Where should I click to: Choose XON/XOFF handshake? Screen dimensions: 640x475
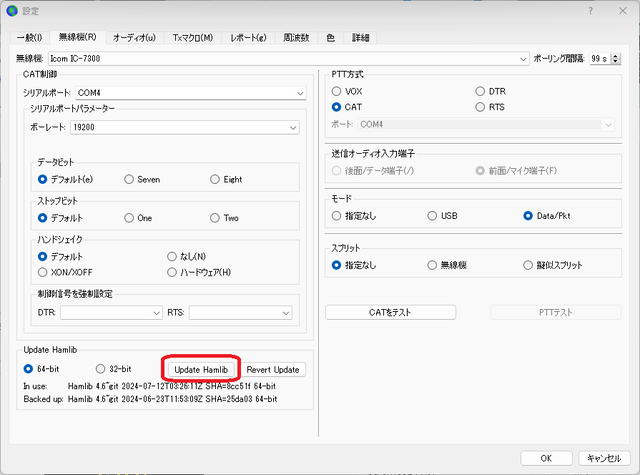click(65, 272)
